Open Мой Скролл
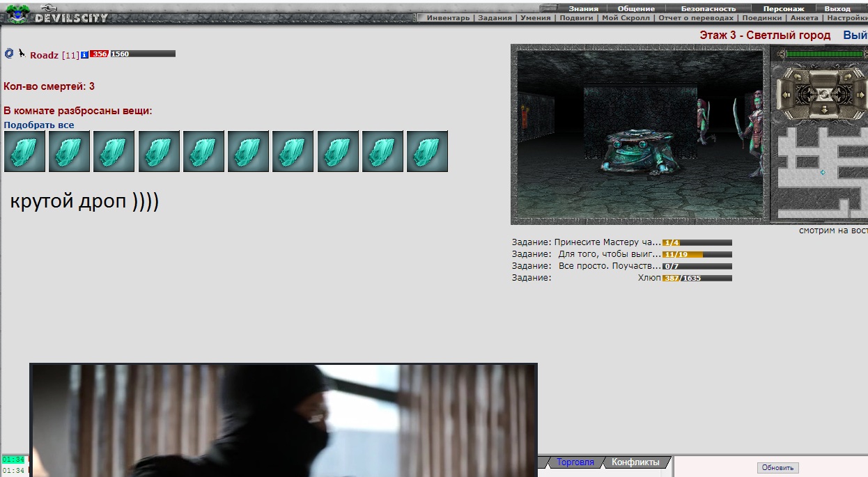Viewport: 868px width, 477px height. point(626,18)
